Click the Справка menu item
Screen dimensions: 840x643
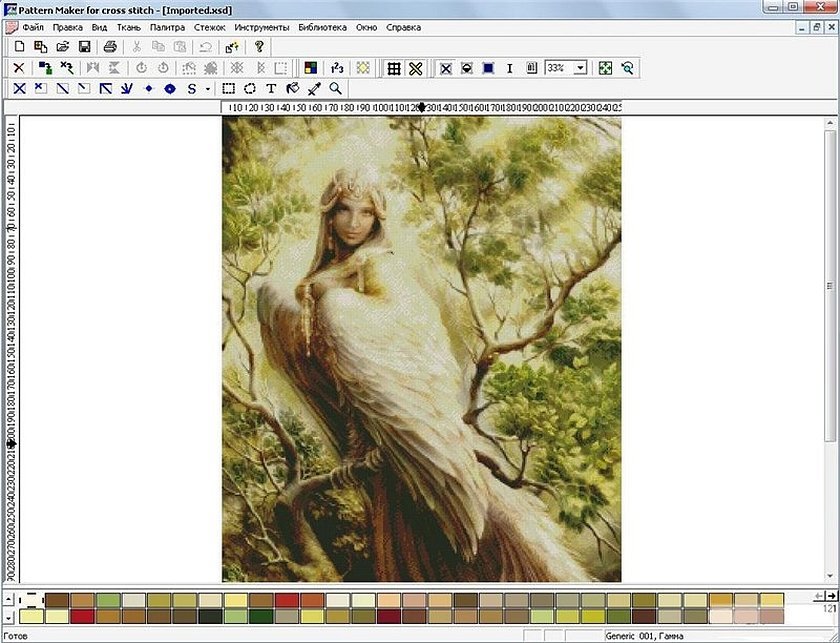405,27
